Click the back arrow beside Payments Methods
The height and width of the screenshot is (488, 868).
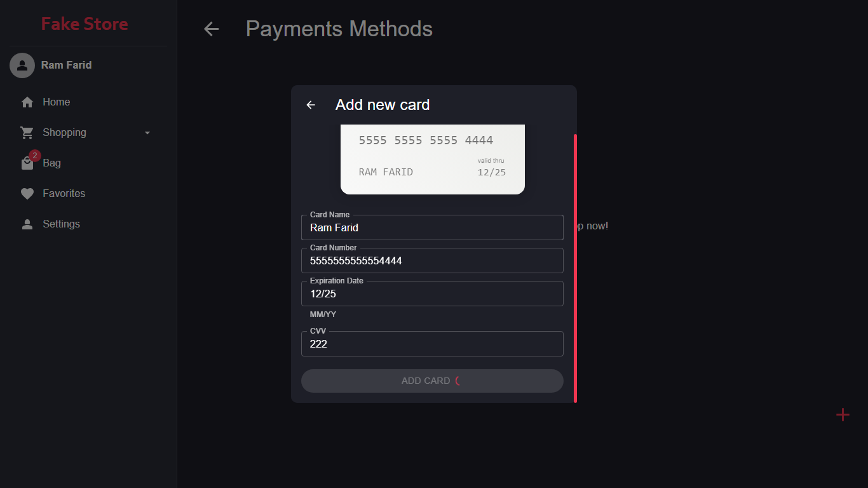point(211,29)
